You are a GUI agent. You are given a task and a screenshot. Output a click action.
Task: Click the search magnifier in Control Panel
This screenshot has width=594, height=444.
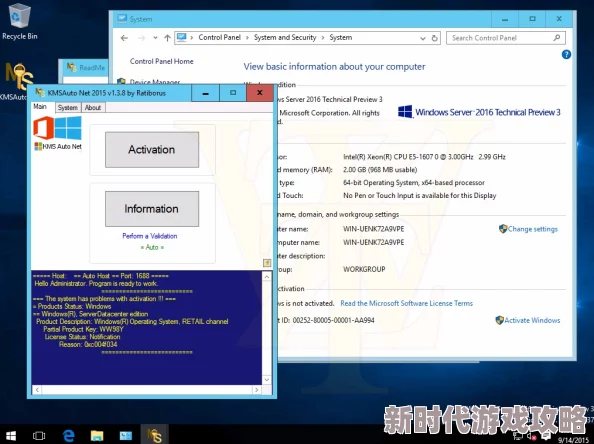coord(556,38)
